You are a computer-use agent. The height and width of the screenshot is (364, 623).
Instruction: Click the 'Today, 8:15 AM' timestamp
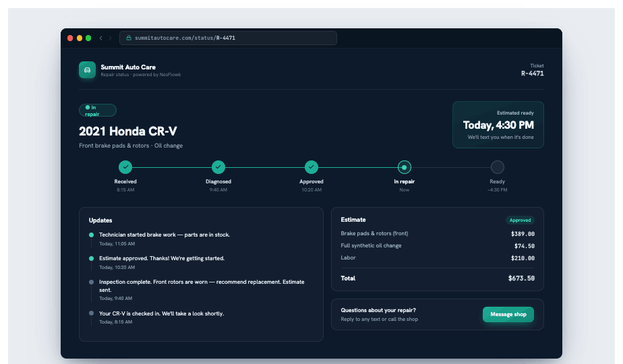[115, 322]
